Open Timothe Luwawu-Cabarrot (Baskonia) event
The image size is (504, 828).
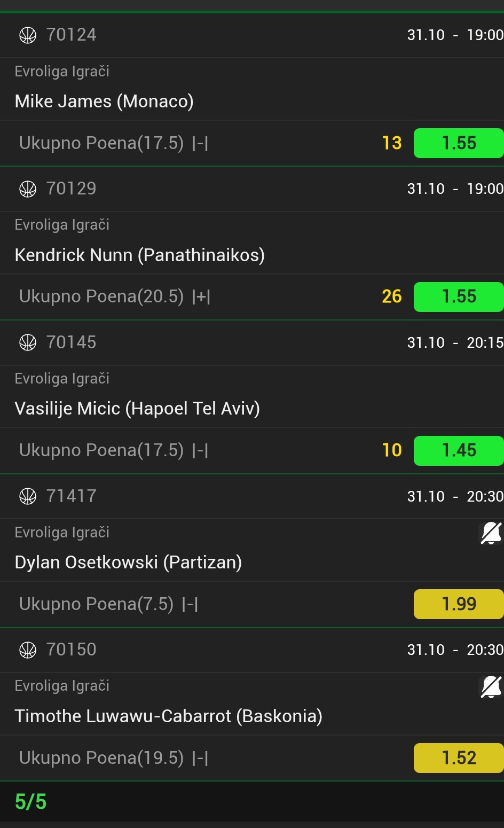[168, 716]
